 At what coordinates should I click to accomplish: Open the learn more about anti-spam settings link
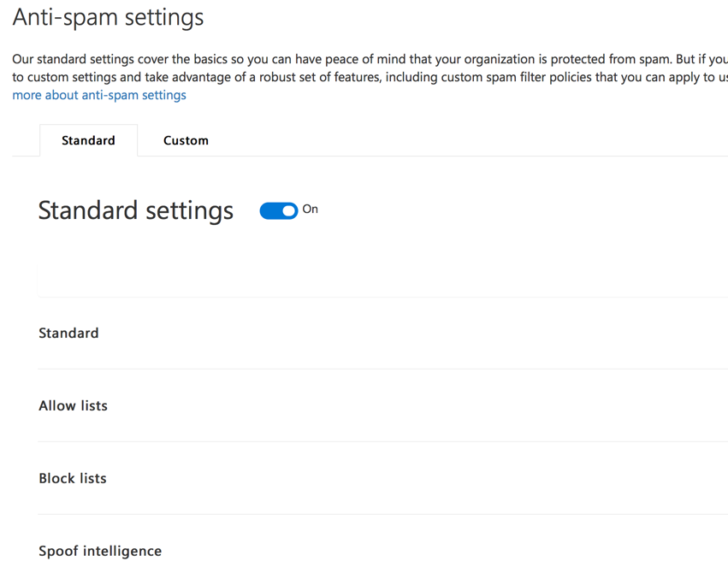(x=98, y=95)
